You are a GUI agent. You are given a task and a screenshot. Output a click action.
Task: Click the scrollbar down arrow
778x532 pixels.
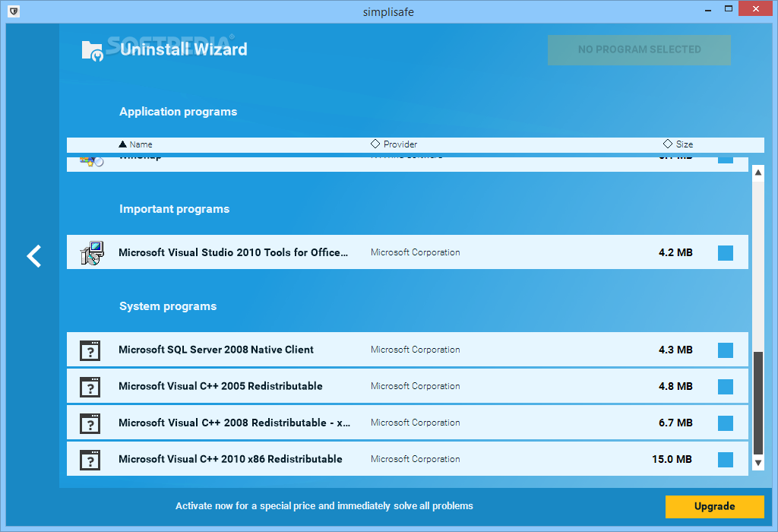[x=758, y=463]
